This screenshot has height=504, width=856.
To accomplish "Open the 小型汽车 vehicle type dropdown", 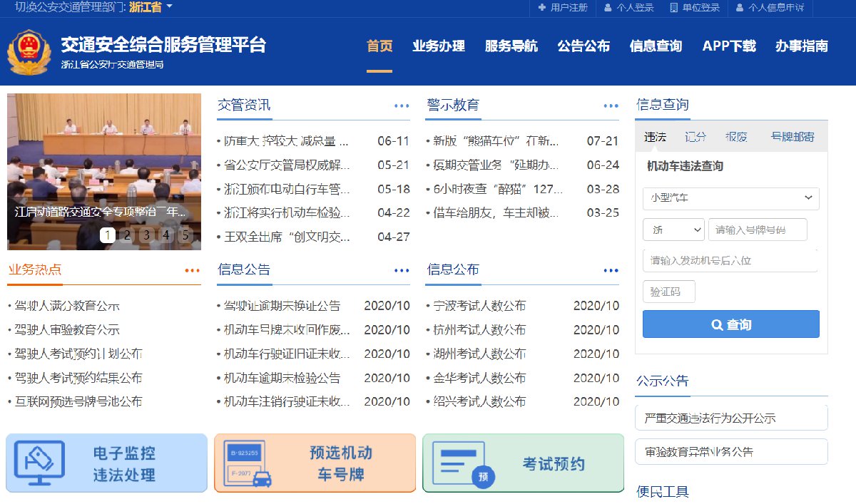I will pos(730,198).
